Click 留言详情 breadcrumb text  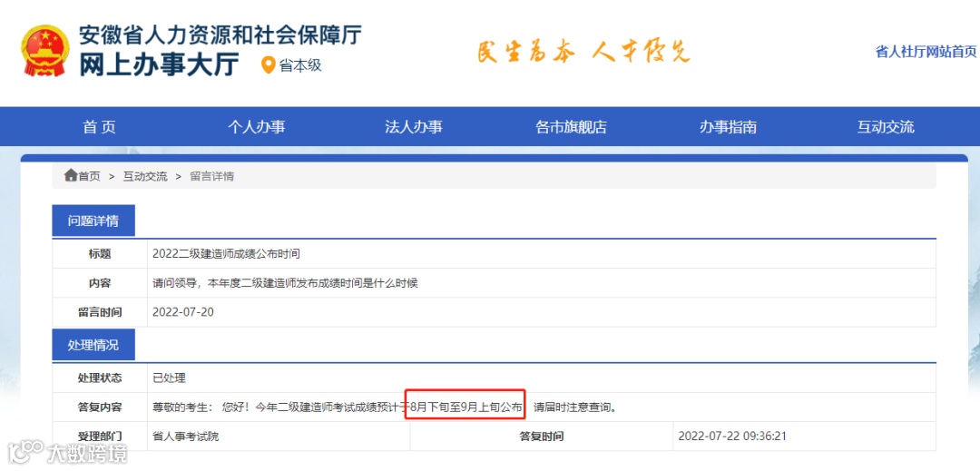coord(211,176)
